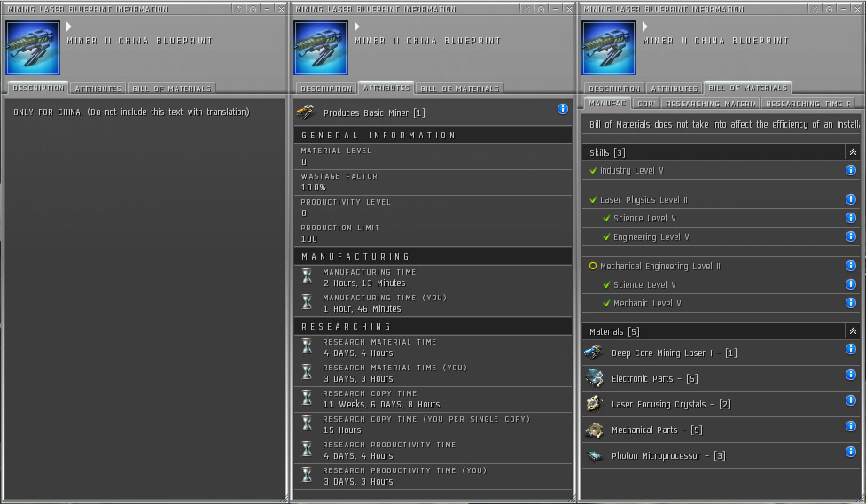This screenshot has height=504, width=866.
Task: Collapse the Skills [3] section
Action: [x=853, y=151]
